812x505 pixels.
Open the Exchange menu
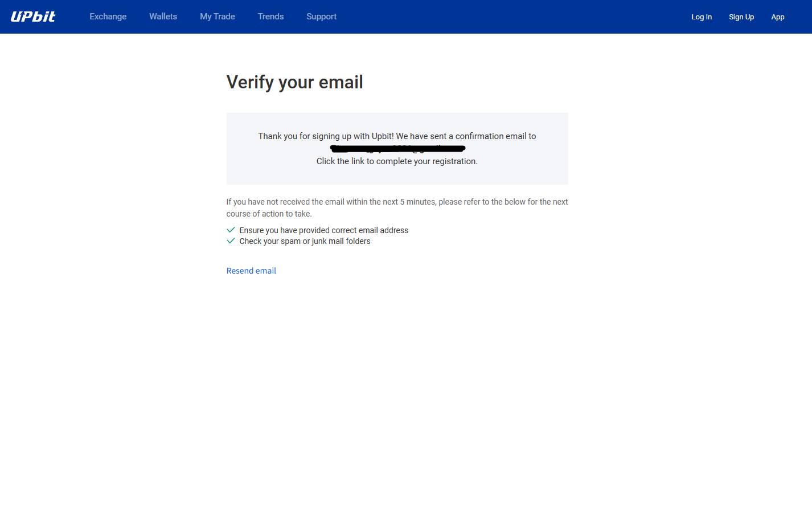[x=108, y=17]
